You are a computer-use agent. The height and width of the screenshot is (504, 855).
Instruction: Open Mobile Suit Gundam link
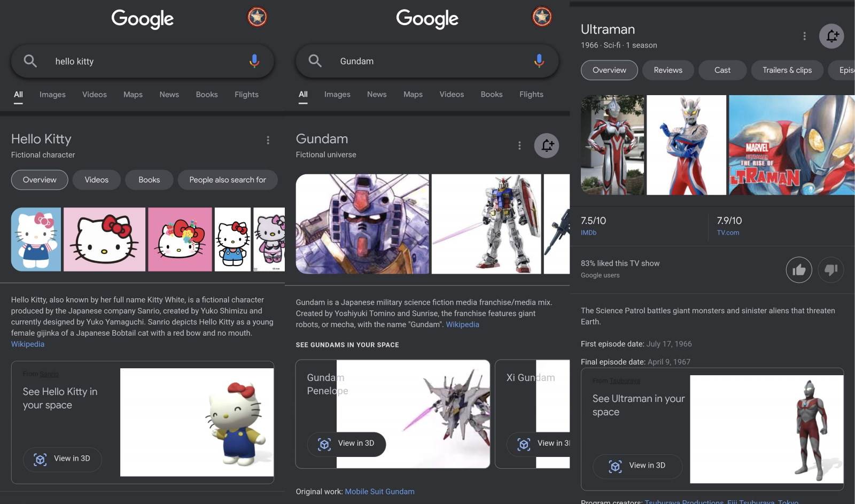tap(379, 492)
